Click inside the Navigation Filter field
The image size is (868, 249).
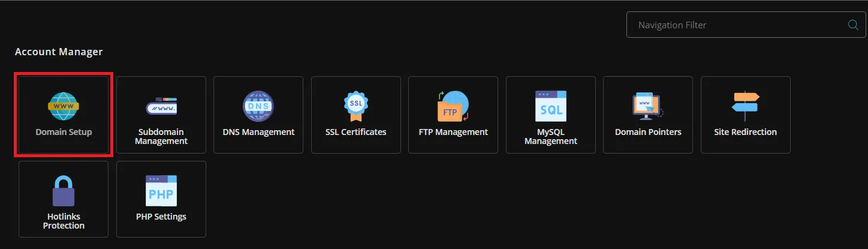[746, 25]
